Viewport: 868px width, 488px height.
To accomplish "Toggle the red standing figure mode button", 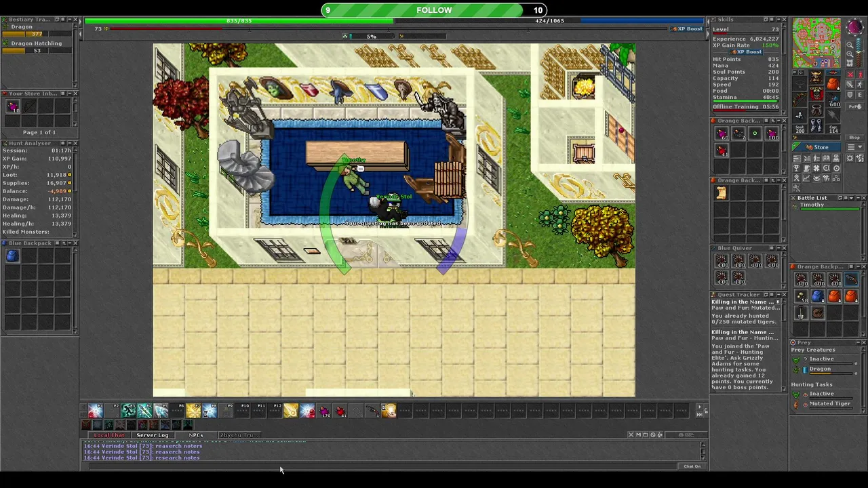I will (x=860, y=75).
